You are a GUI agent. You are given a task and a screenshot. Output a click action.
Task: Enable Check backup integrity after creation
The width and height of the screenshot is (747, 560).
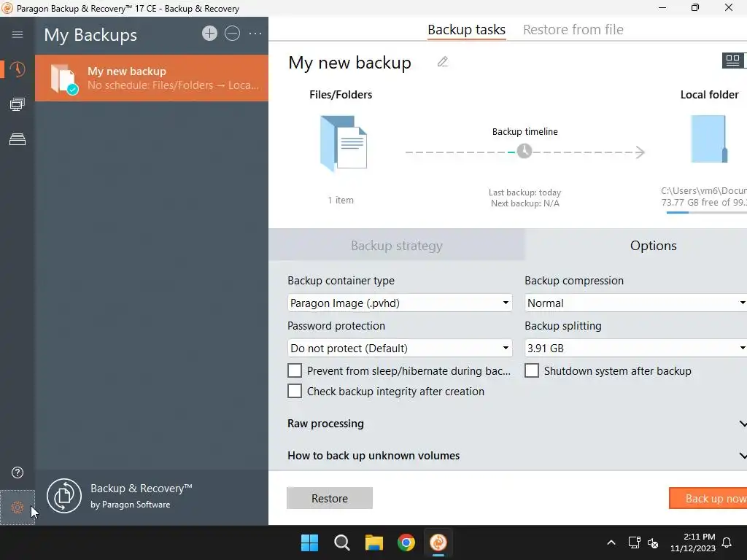tap(295, 391)
